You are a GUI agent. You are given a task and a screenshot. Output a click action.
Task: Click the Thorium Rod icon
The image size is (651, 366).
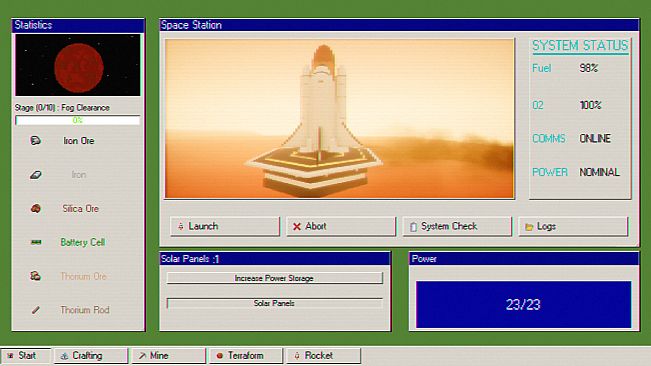point(36,310)
